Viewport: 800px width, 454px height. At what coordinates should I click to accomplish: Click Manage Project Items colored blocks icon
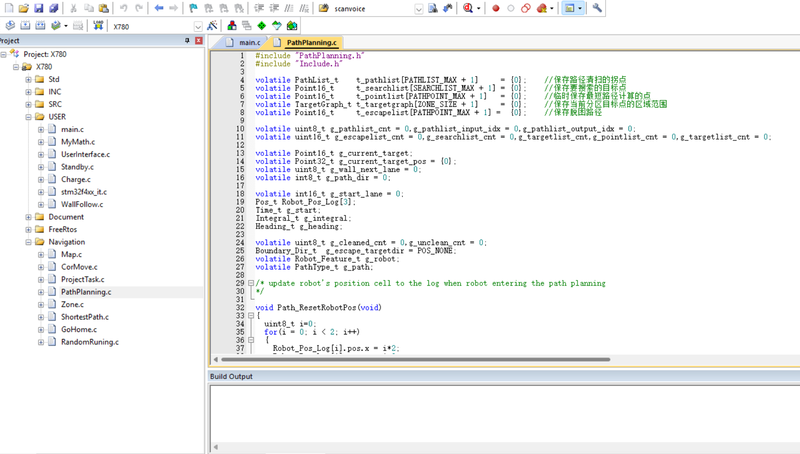click(x=232, y=26)
